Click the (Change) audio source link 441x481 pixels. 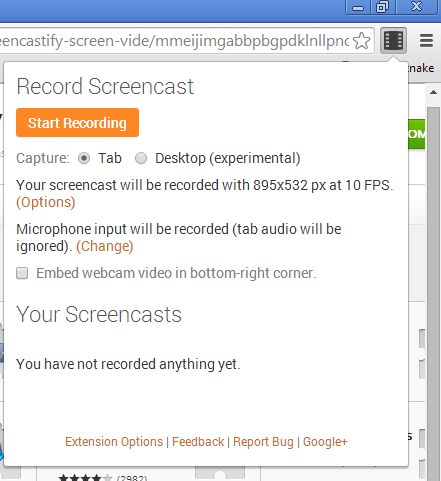coord(105,246)
